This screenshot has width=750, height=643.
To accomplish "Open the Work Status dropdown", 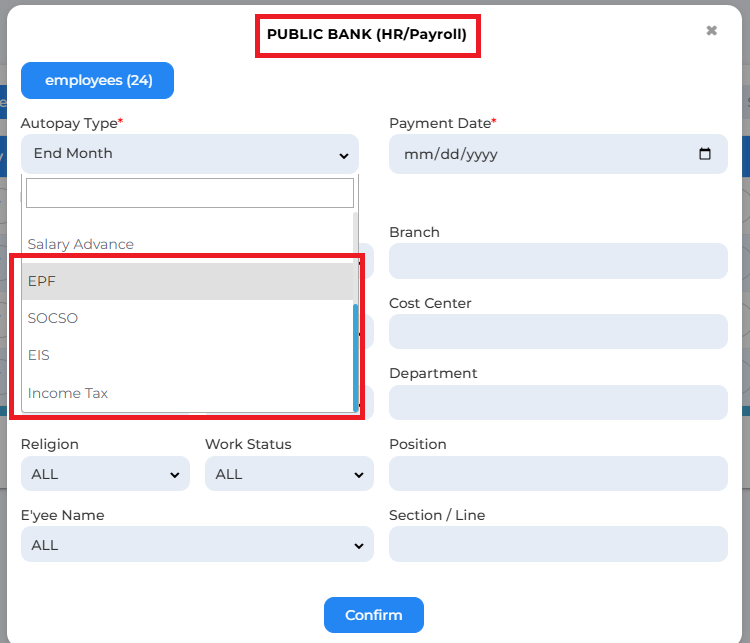I will point(289,474).
